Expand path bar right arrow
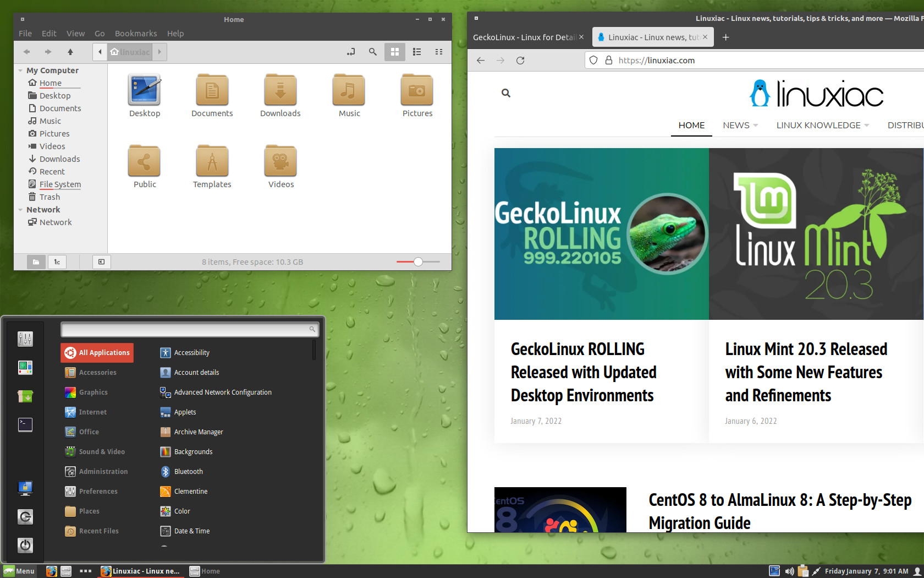Image resolution: width=924 pixels, height=578 pixels. pyautogui.click(x=159, y=52)
